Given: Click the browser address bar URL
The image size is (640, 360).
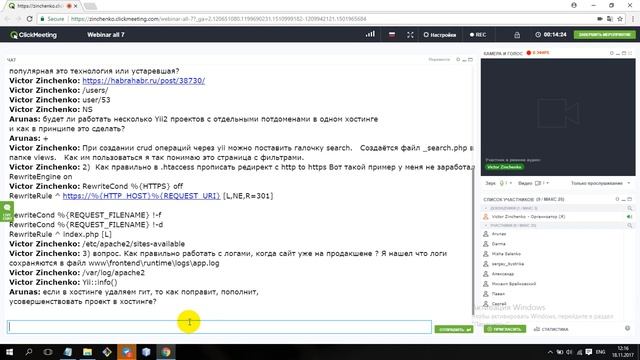Looking at the screenshot, I should click(218, 19).
